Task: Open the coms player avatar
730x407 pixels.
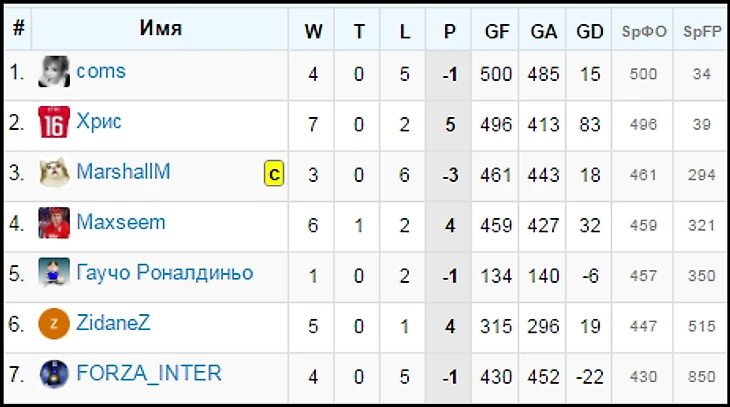Action: [x=54, y=72]
